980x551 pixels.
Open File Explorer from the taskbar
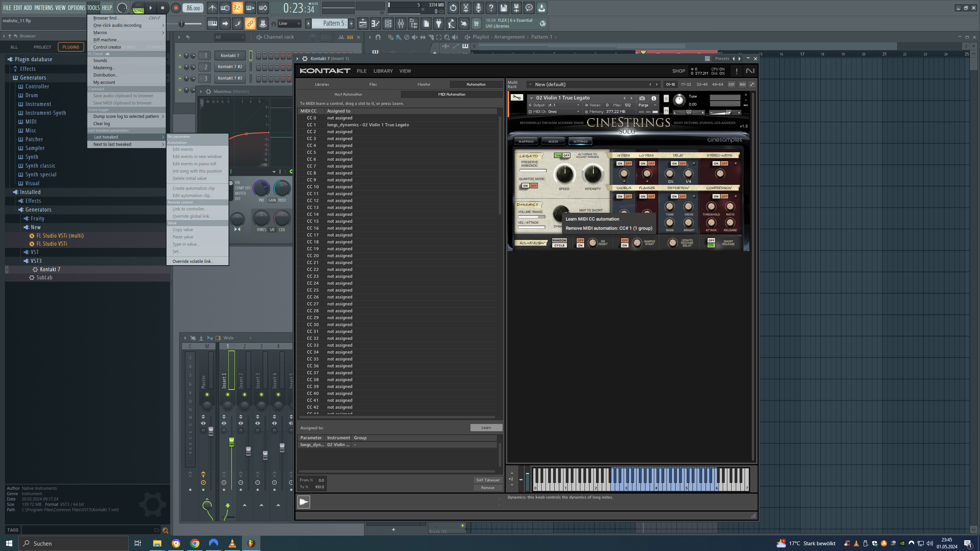[x=157, y=543]
